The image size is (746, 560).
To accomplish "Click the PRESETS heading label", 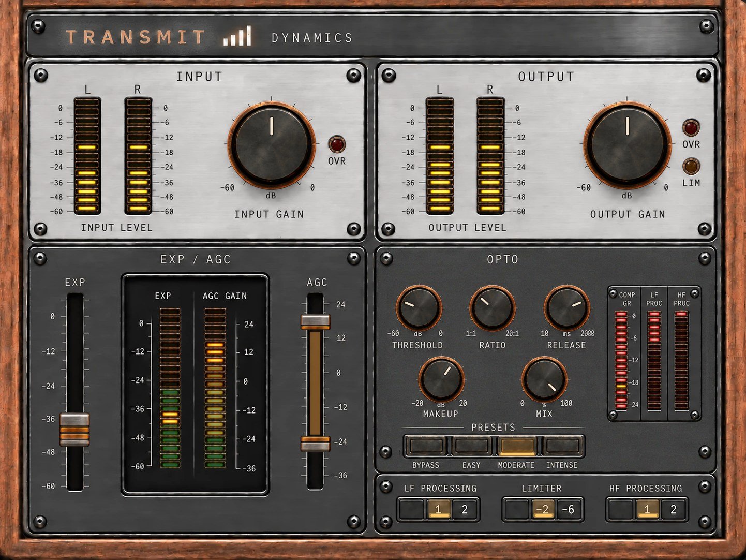I will (x=494, y=428).
